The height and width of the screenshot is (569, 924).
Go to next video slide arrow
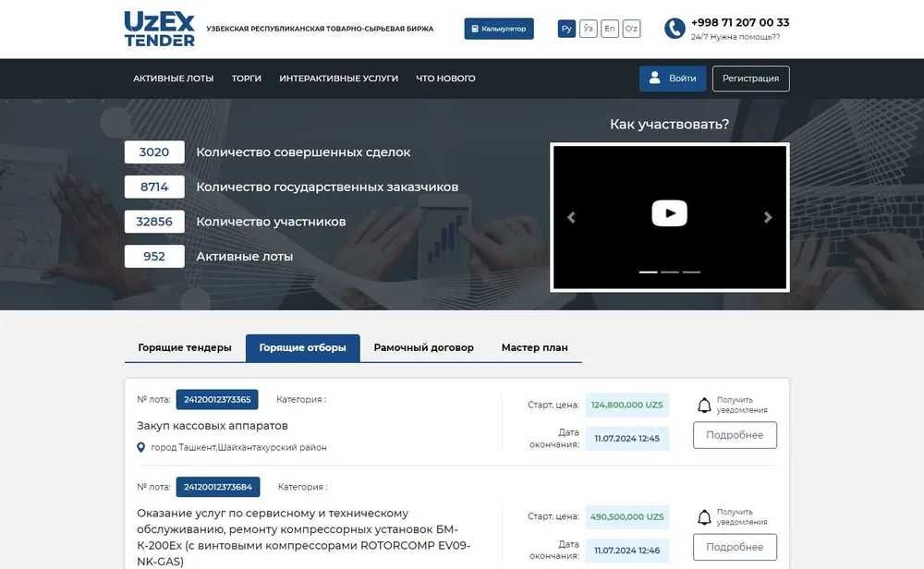point(768,217)
